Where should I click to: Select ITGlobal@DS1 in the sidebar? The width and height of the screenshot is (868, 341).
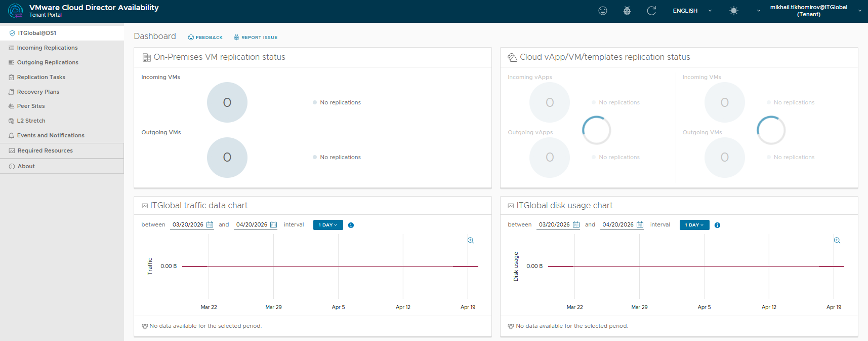coord(62,33)
